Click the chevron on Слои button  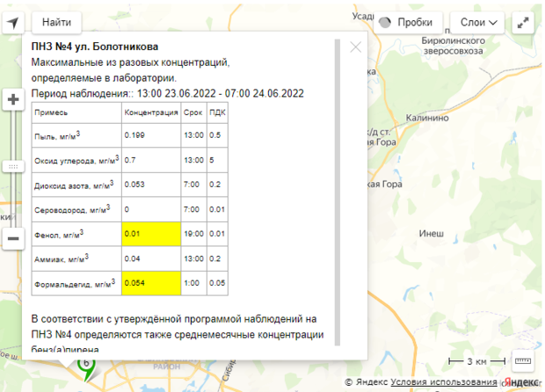pyautogui.click(x=494, y=22)
